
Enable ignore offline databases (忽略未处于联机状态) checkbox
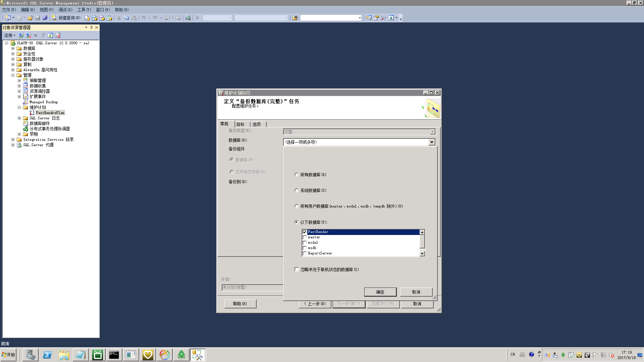[x=297, y=269]
